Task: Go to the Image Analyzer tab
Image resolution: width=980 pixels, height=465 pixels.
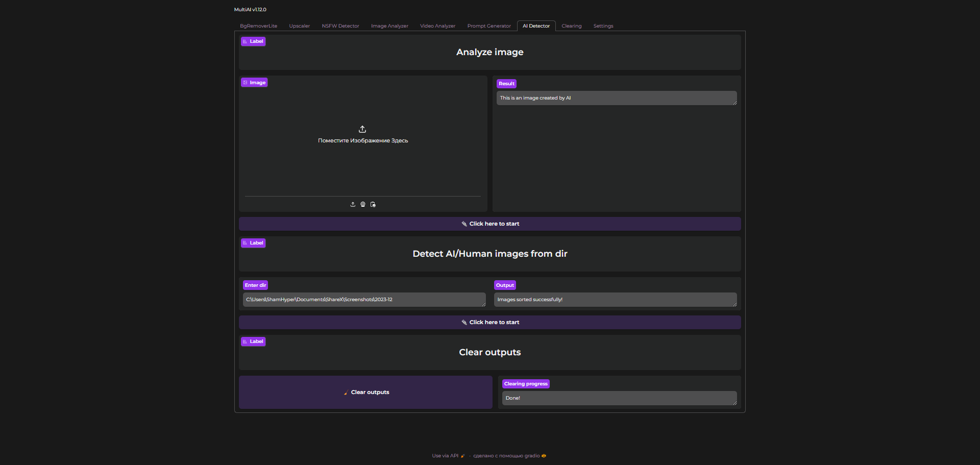Action: click(x=389, y=26)
